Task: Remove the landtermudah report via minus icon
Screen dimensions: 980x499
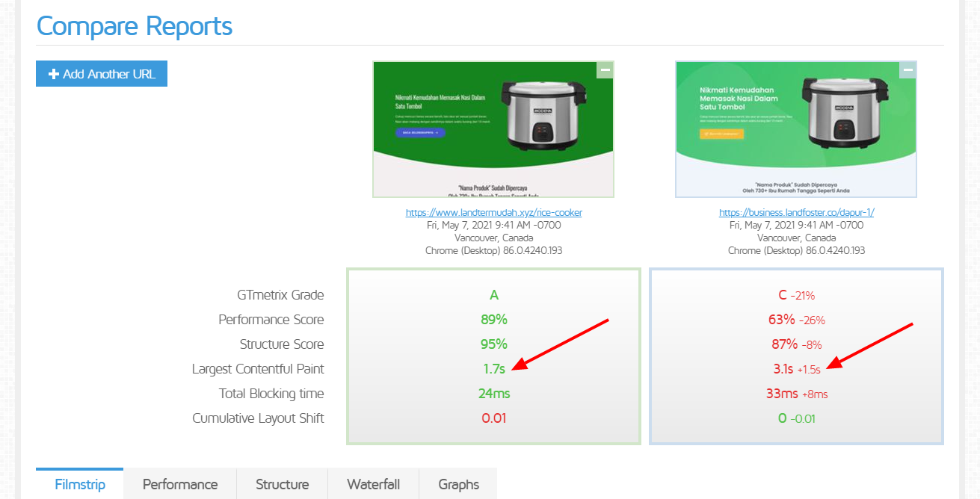Action: pos(605,70)
